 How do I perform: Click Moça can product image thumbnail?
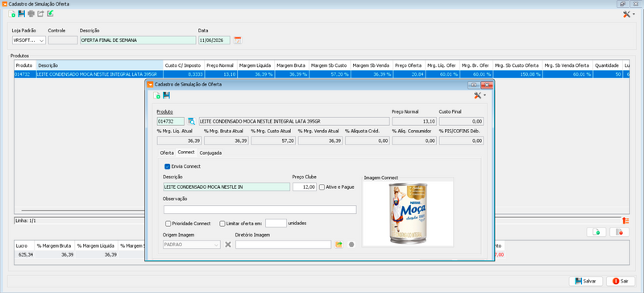tap(409, 213)
